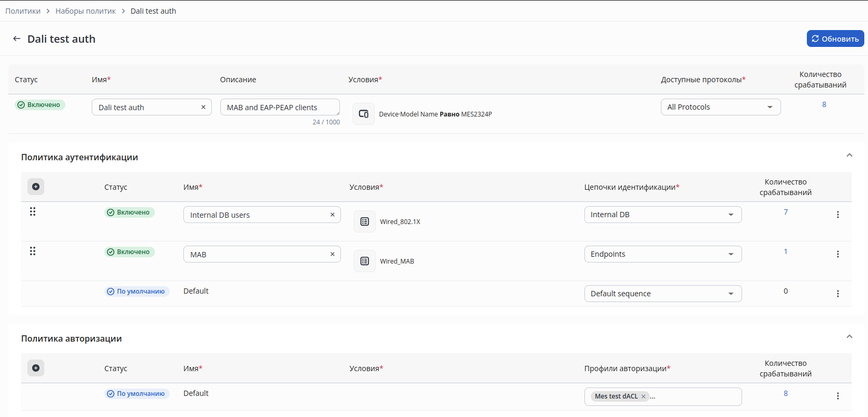The image size is (868, 417).
Task: Open the All Protocols dropdown
Action: 720,107
